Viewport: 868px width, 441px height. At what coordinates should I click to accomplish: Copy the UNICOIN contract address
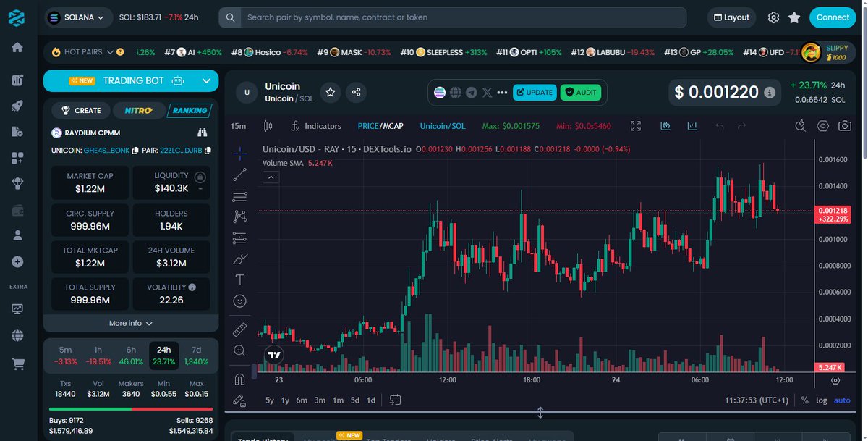pyautogui.click(x=135, y=151)
